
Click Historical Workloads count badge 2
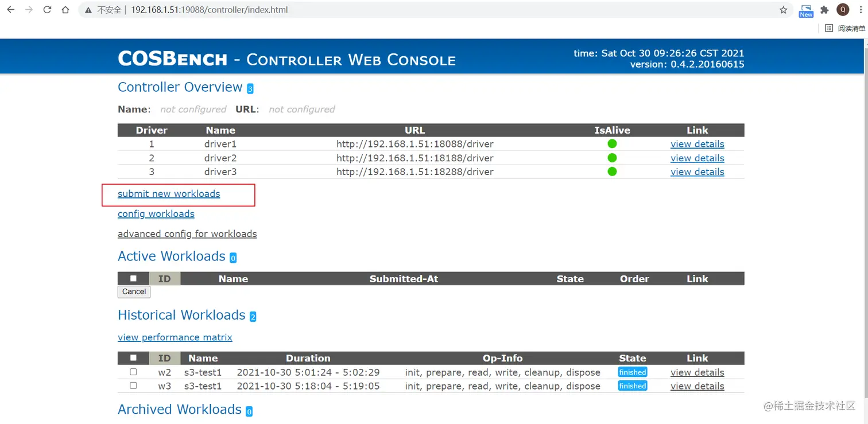pyautogui.click(x=253, y=317)
